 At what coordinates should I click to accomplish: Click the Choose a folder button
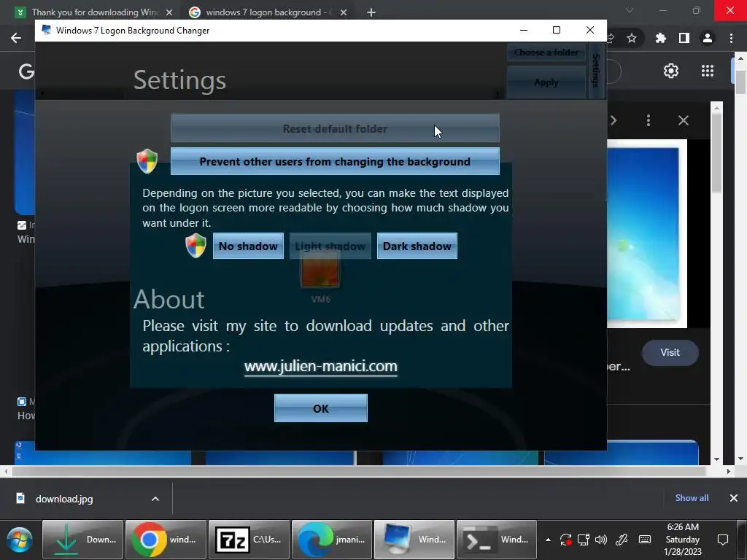[x=546, y=52]
